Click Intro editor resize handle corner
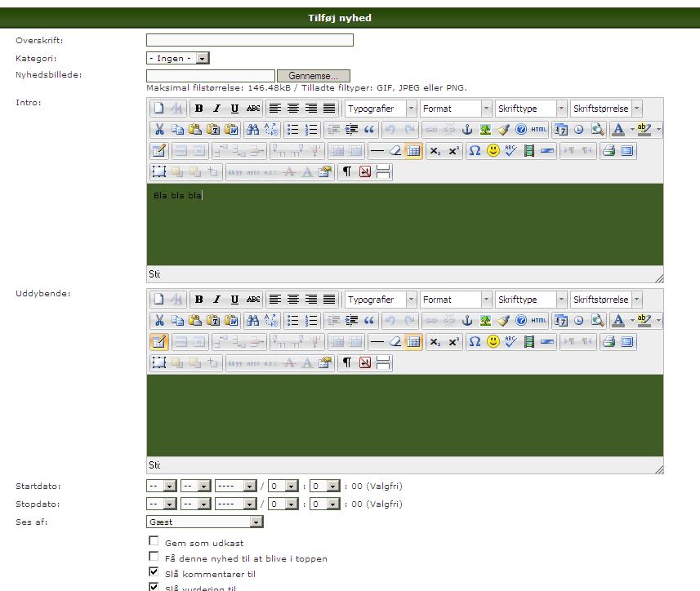 pyautogui.click(x=659, y=278)
